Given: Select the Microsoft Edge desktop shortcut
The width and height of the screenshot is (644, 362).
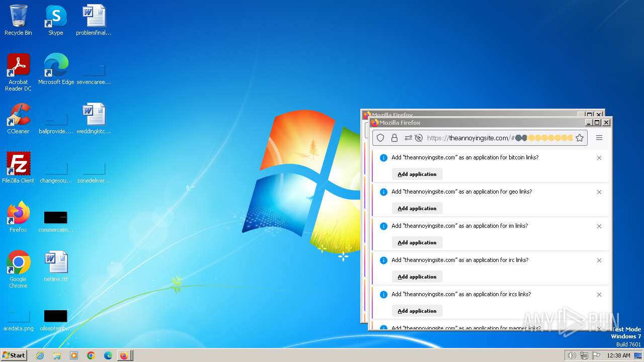Looking at the screenshot, I should tap(56, 69).
